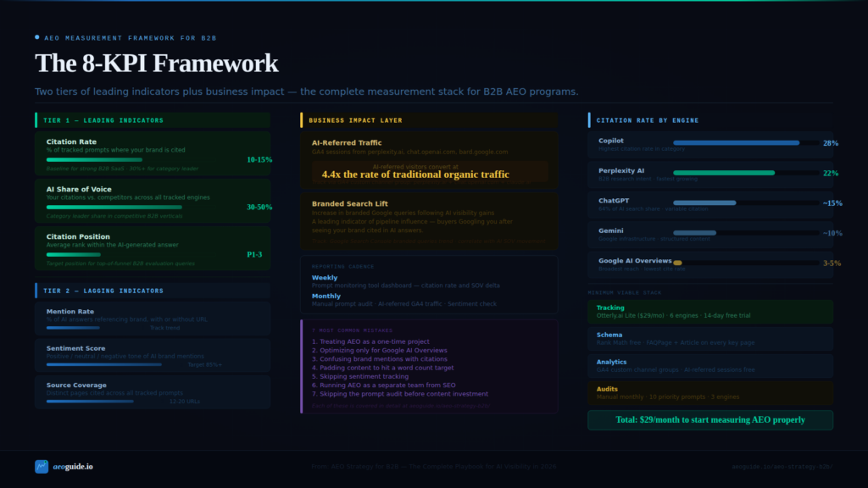Click the Total $29/month summary button
868x488 pixels.
tap(709, 420)
